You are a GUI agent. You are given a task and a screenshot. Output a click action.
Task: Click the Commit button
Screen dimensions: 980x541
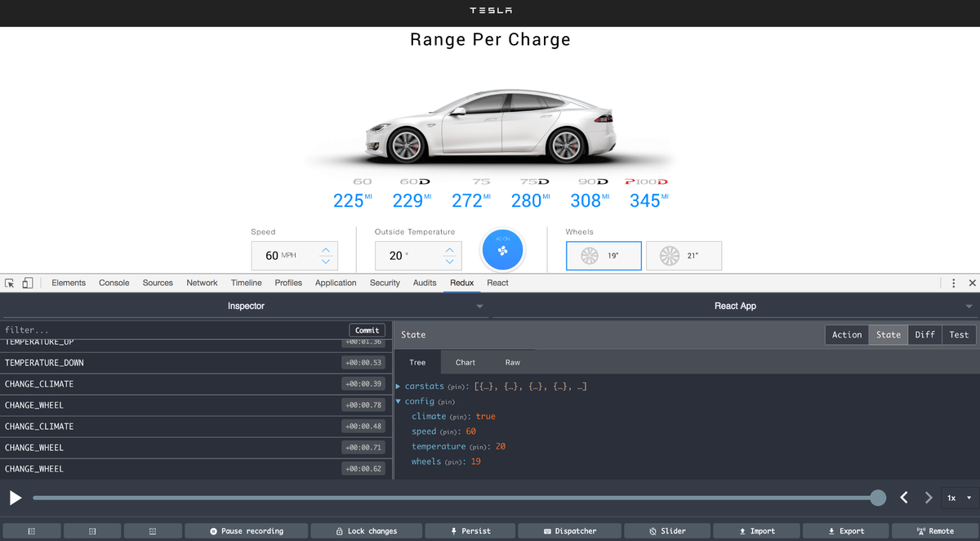367,330
